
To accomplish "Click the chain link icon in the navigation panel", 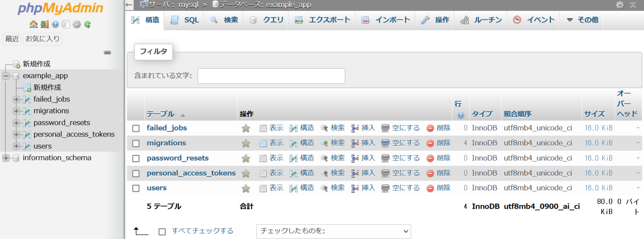I will pyautogui.click(x=107, y=53).
